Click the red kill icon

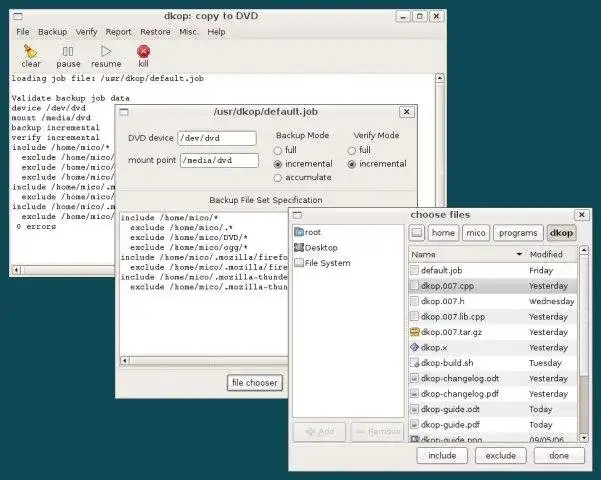click(143, 51)
